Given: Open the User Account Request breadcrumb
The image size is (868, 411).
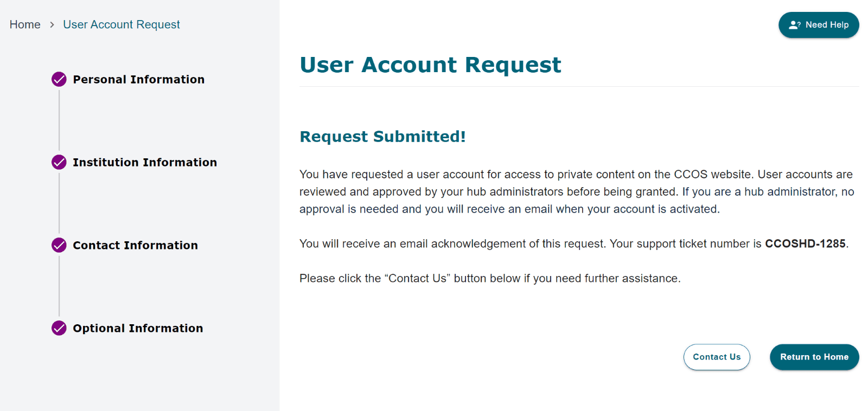Looking at the screenshot, I should (x=121, y=24).
